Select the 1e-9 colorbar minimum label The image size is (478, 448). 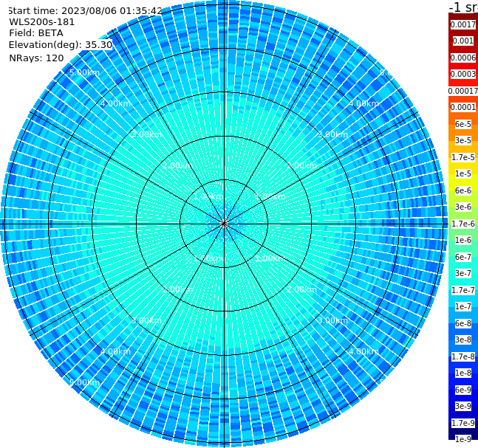pyautogui.click(x=463, y=439)
